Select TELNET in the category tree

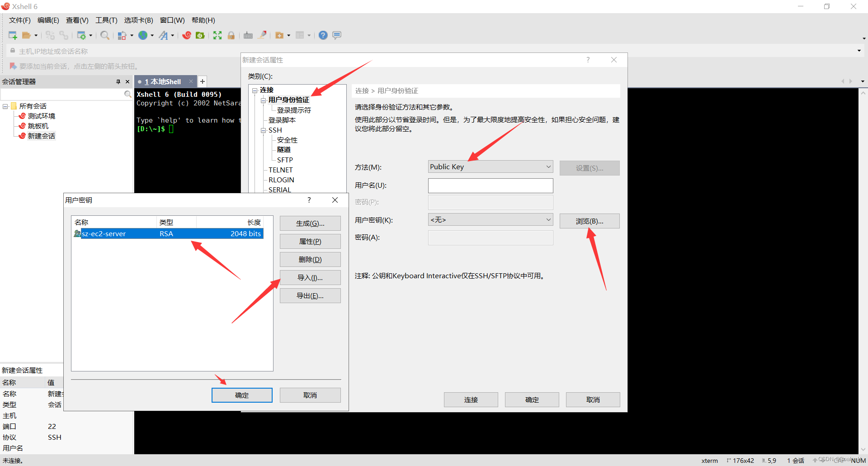(x=281, y=170)
